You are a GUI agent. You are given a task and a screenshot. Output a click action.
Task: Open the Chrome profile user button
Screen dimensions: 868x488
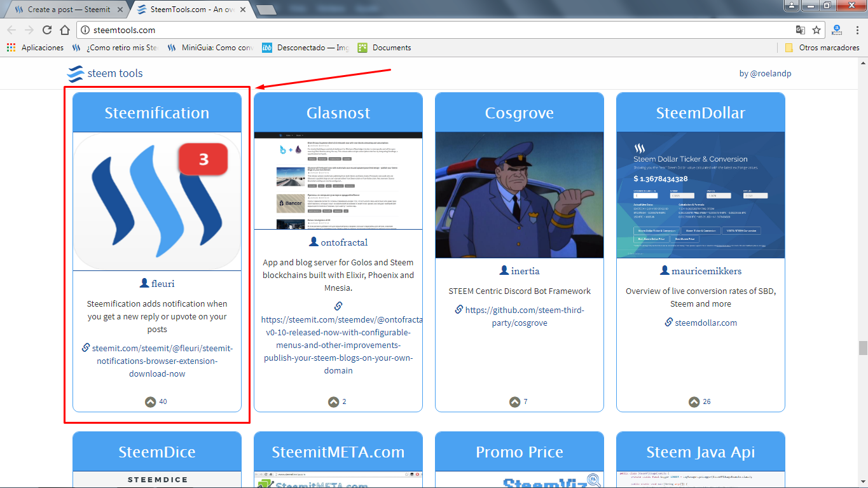(x=791, y=5)
